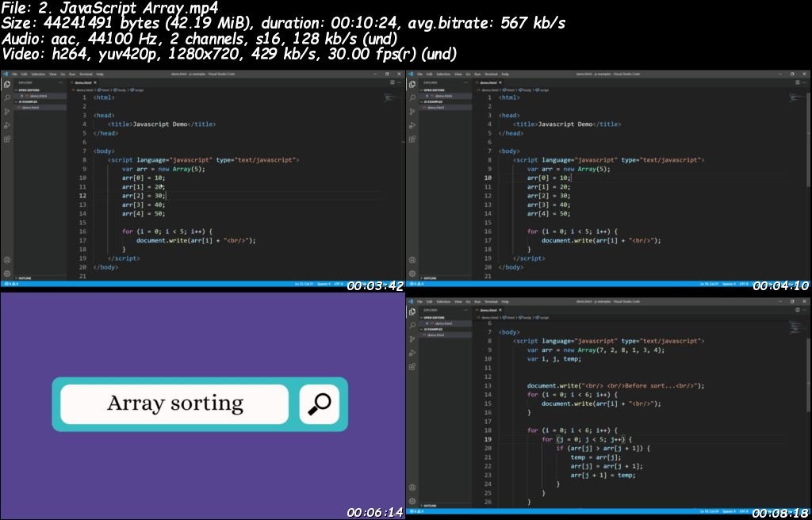Click html breadcrumb in the 00:08:18 frame

click(x=509, y=317)
